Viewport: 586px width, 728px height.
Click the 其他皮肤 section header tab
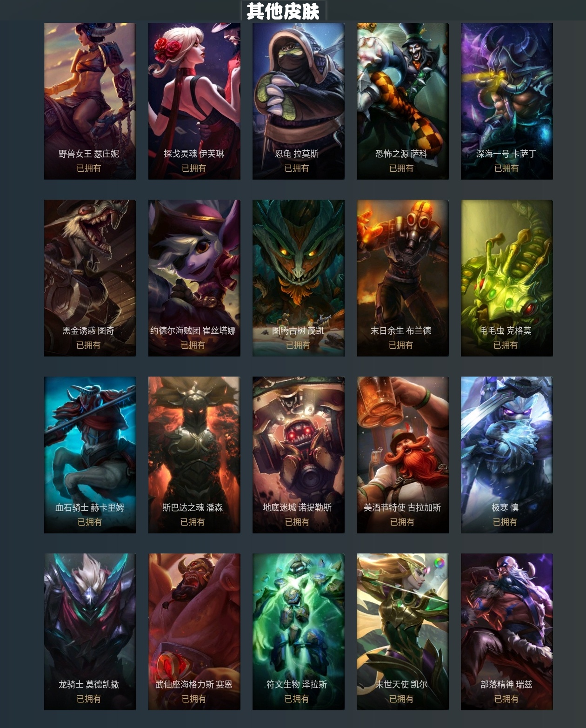283,11
